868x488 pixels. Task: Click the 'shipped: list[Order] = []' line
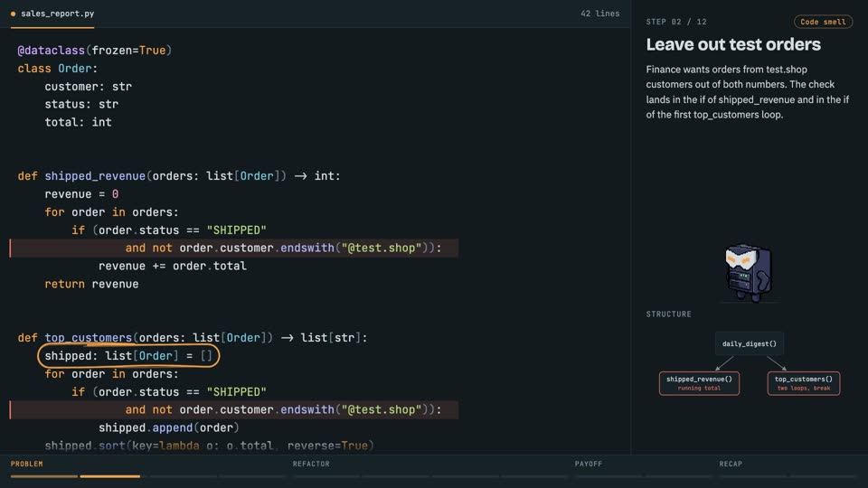point(128,356)
